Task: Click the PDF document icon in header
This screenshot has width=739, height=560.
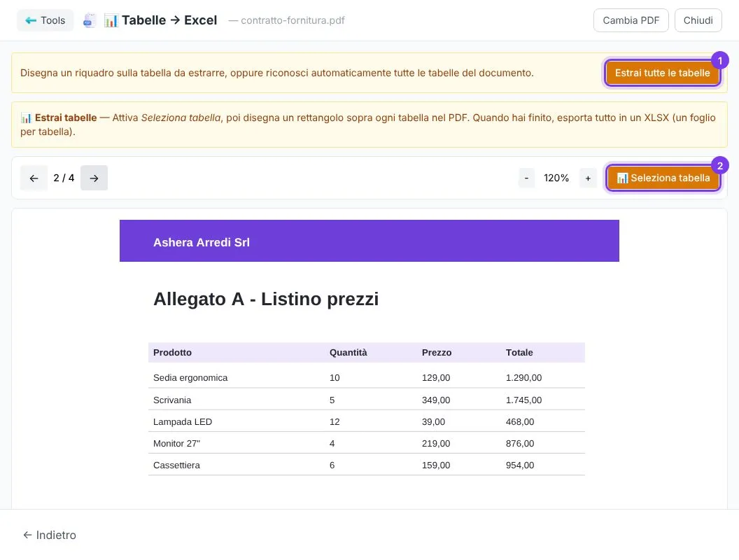Action: (x=89, y=20)
